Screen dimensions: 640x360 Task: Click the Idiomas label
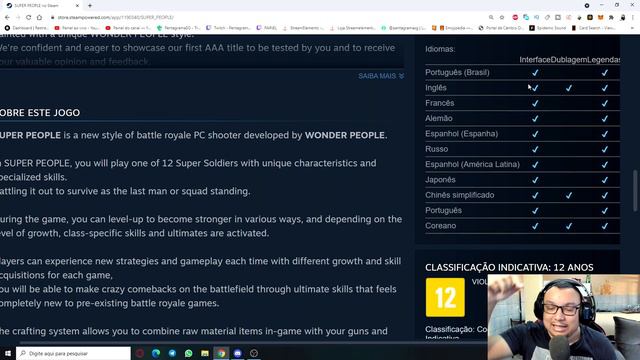coord(440,49)
